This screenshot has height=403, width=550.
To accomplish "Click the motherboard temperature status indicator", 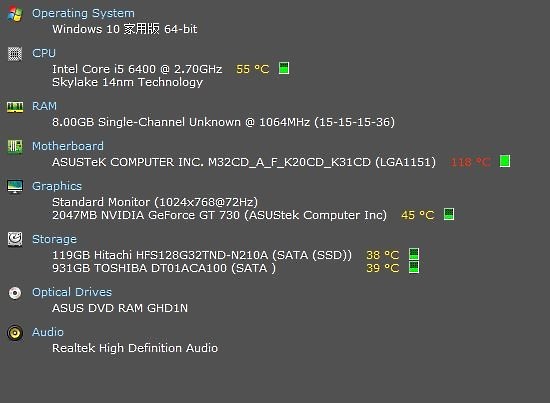I will click(x=505, y=161).
